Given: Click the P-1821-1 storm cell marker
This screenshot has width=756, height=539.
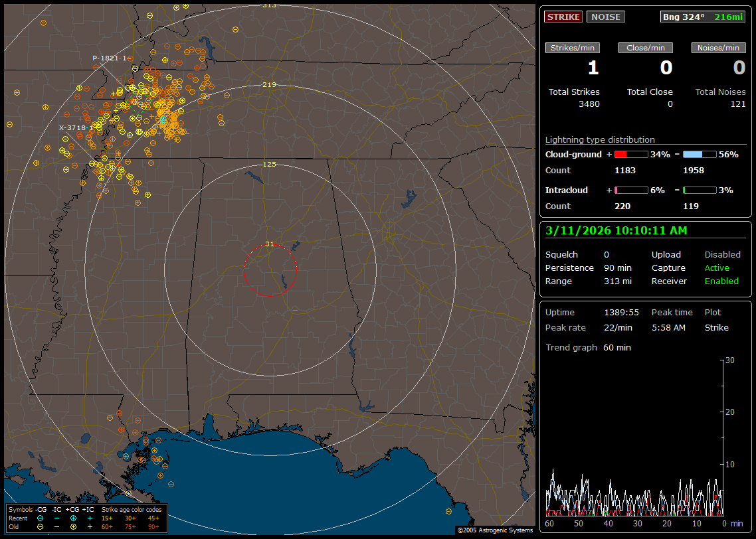Looking at the screenshot, I should tap(110, 58).
